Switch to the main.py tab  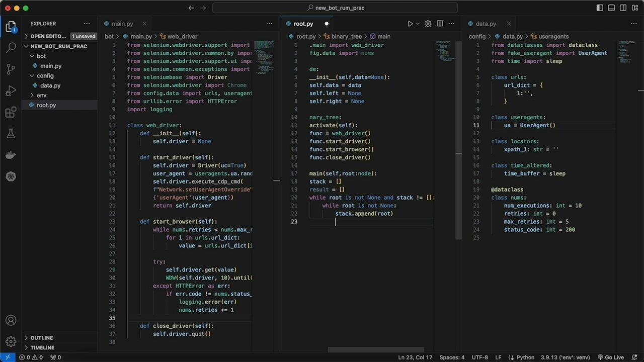point(122,24)
